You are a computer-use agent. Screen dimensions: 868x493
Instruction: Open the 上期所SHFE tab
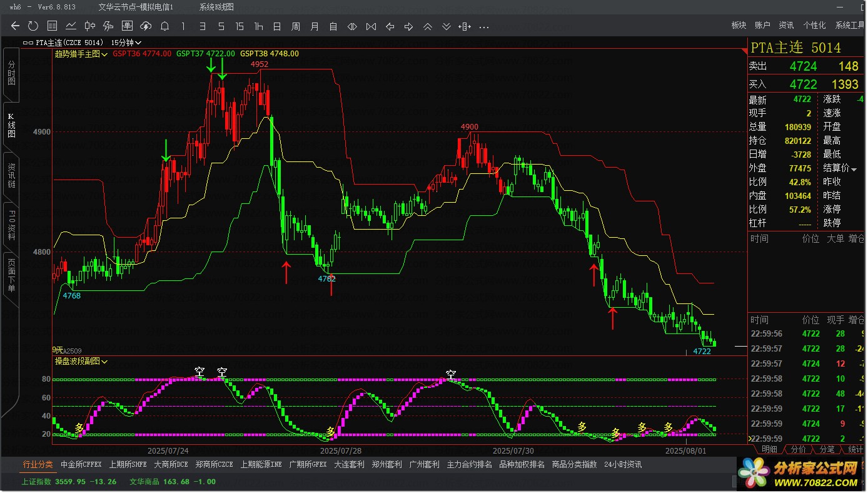coord(128,465)
